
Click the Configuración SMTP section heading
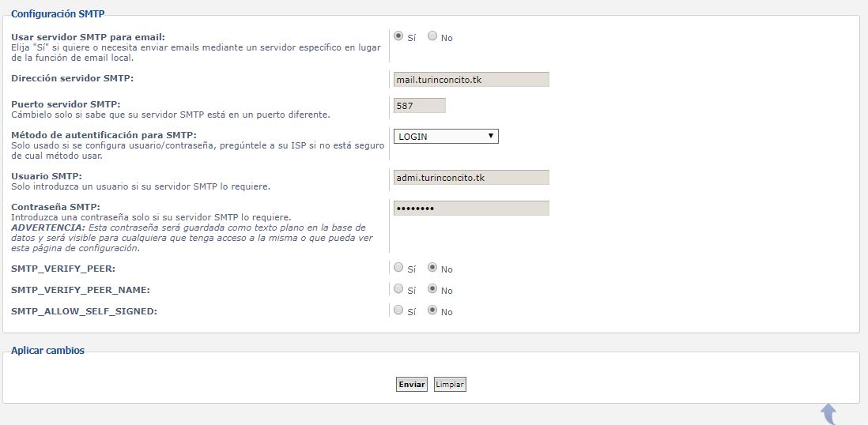(58, 13)
